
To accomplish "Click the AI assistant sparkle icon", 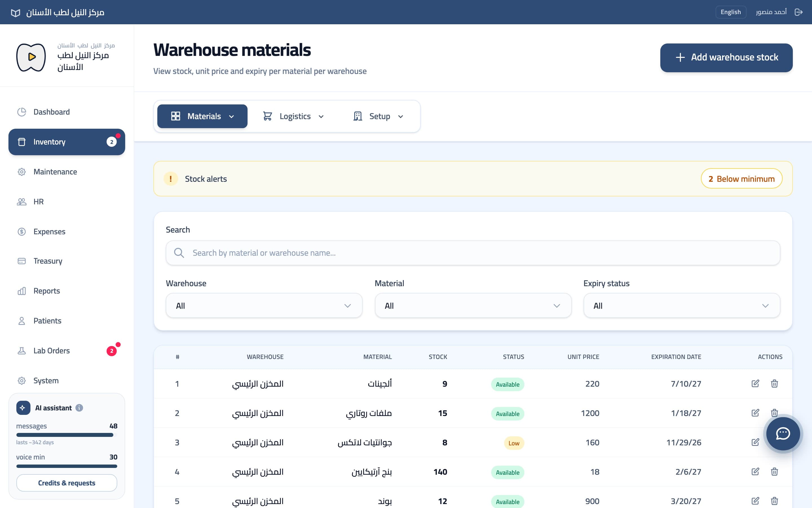I will click(x=23, y=408).
